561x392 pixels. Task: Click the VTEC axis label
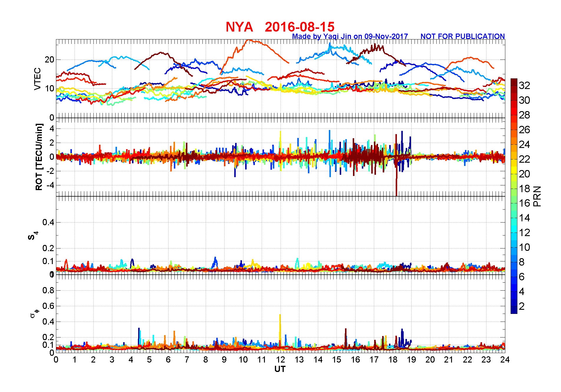click(37, 79)
